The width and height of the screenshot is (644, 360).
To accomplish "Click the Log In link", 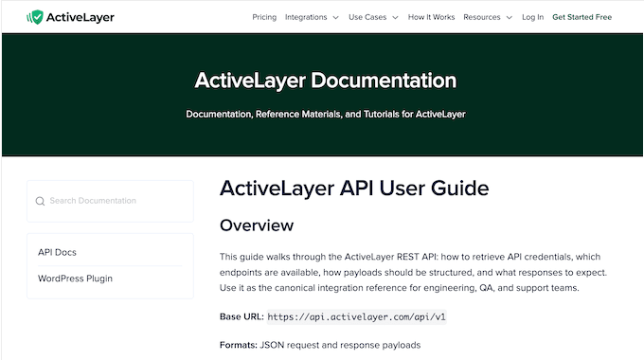I will [x=532, y=17].
